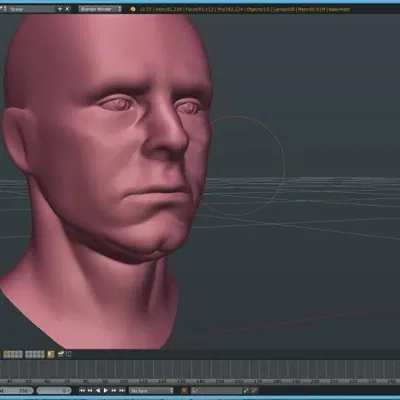
Task: Click the end frame field showing 250
Action: coord(16,390)
